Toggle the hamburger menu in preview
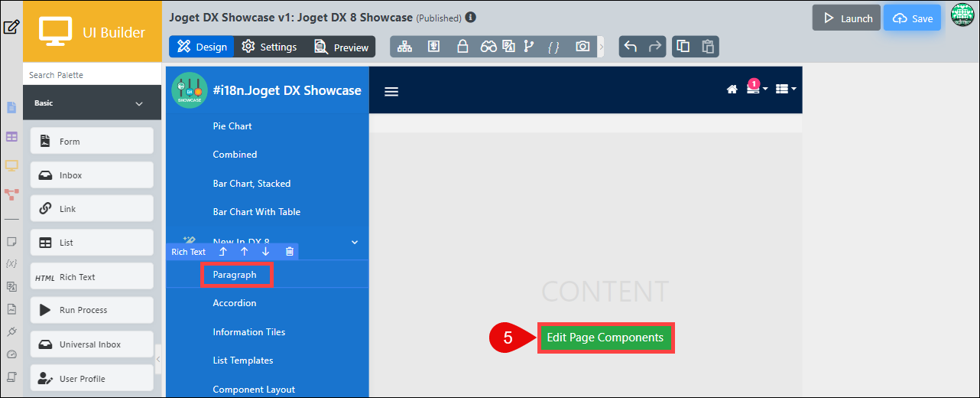Screen dimensions: 980x398 coord(391,91)
